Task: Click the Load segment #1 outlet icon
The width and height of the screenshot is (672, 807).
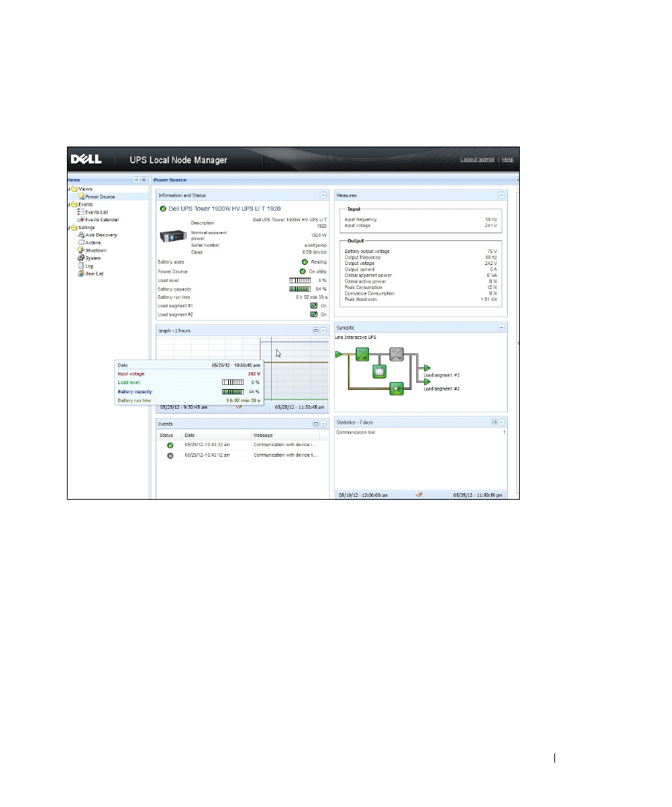Action: click(313, 306)
